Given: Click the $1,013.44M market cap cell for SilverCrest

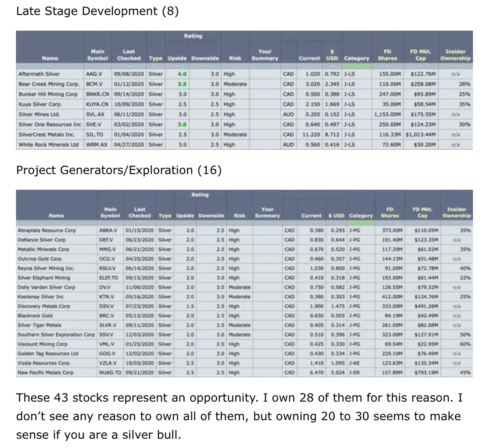Looking at the screenshot, I should [421, 134].
